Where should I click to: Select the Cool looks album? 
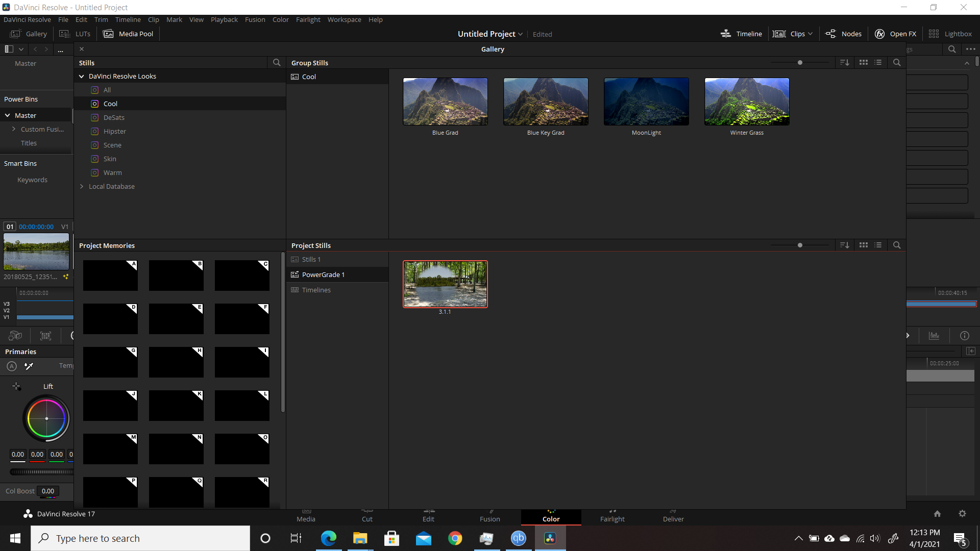point(180,104)
